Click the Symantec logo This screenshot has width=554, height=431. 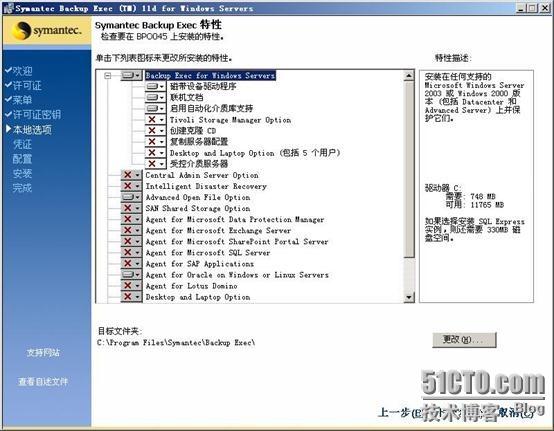47,31
